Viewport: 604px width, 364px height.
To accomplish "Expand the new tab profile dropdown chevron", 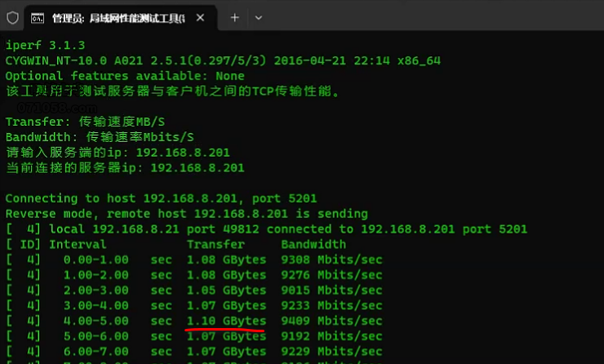I will 259,17.
